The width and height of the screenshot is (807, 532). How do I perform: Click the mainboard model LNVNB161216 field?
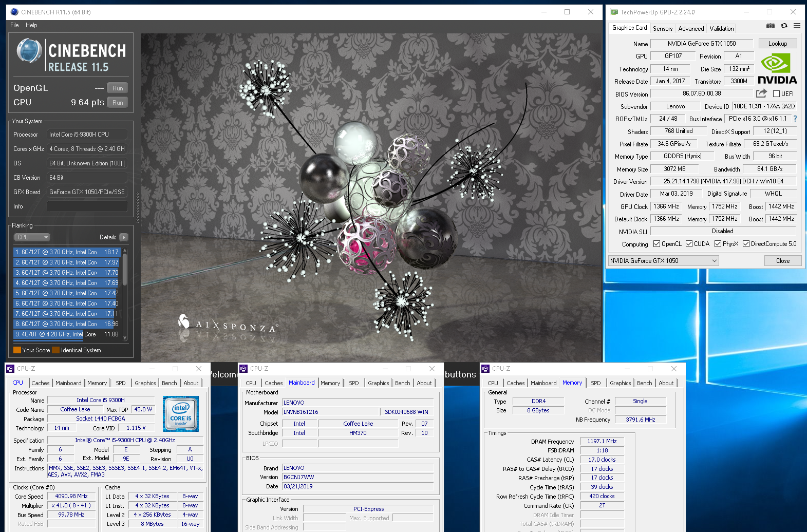coord(330,412)
